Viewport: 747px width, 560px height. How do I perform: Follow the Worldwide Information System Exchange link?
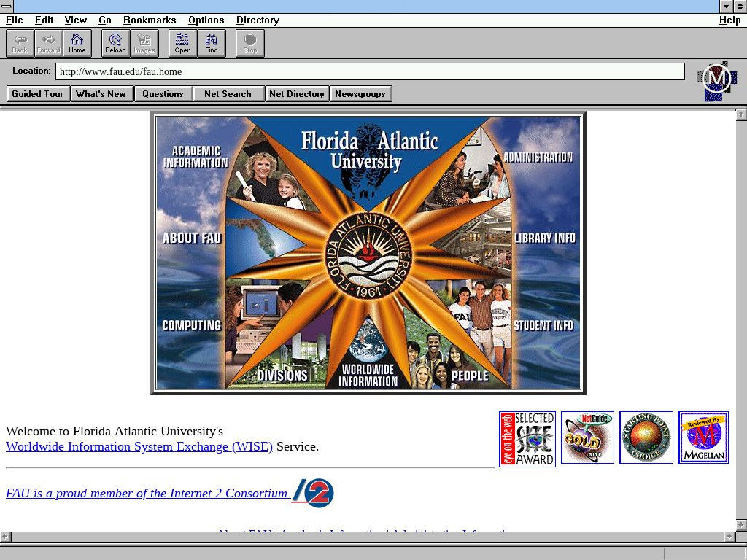(x=139, y=447)
